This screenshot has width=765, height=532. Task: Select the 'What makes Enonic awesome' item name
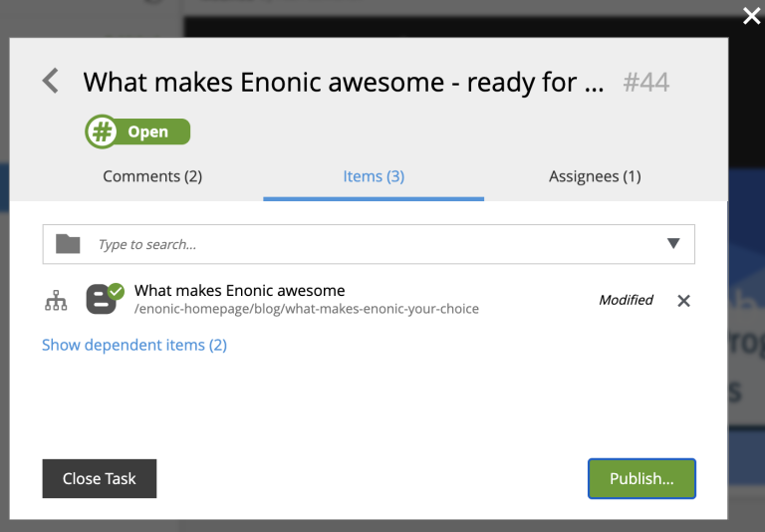[x=239, y=291]
